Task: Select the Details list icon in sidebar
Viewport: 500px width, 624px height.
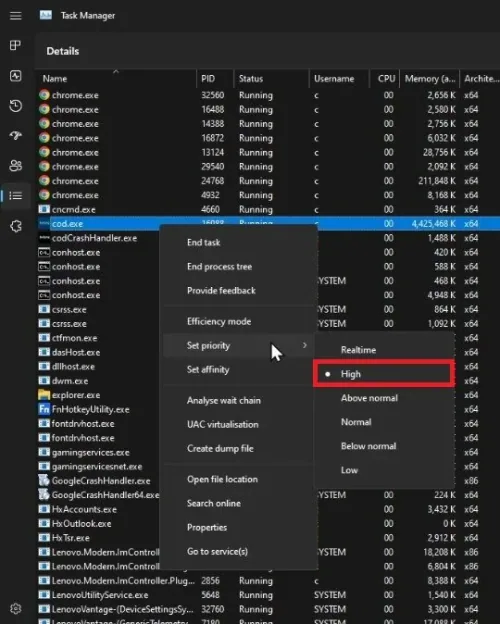Action: click(16, 196)
